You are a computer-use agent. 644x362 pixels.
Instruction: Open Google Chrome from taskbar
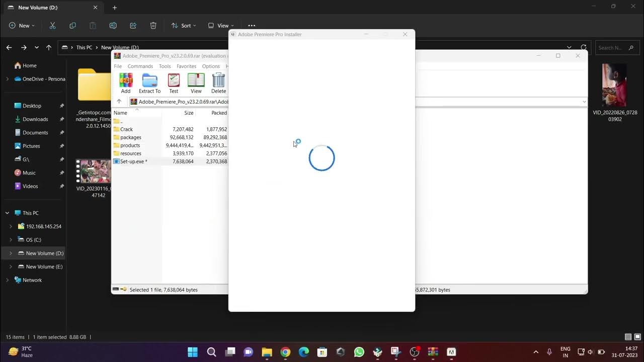(285, 352)
